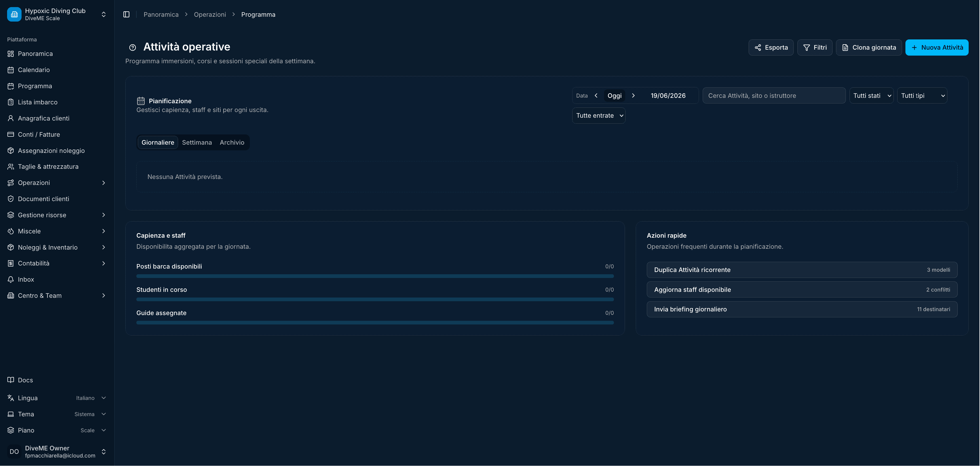This screenshot has width=980, height=466.
Task: Click the Posti barca disponibili progress bar
Action: tap(375, 276)
